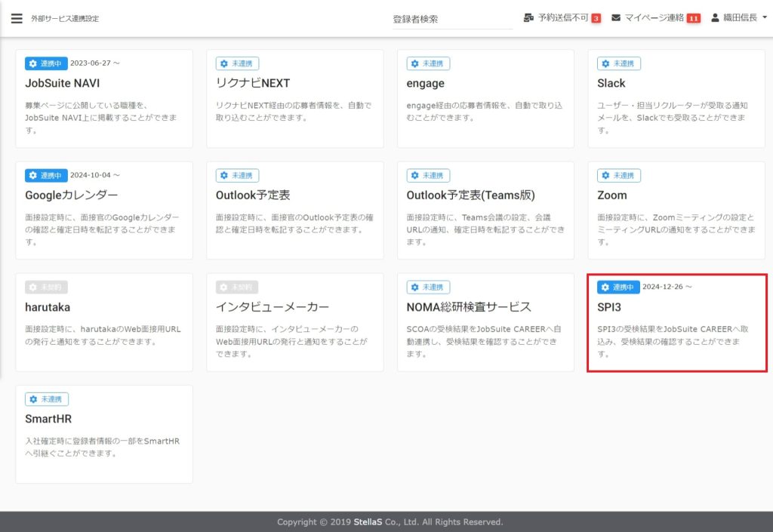Click the gear icon on SPI3 連携中 badge
Image resolution: width=773 pixels, height=532 pixels.
click(x=605, y=287)
